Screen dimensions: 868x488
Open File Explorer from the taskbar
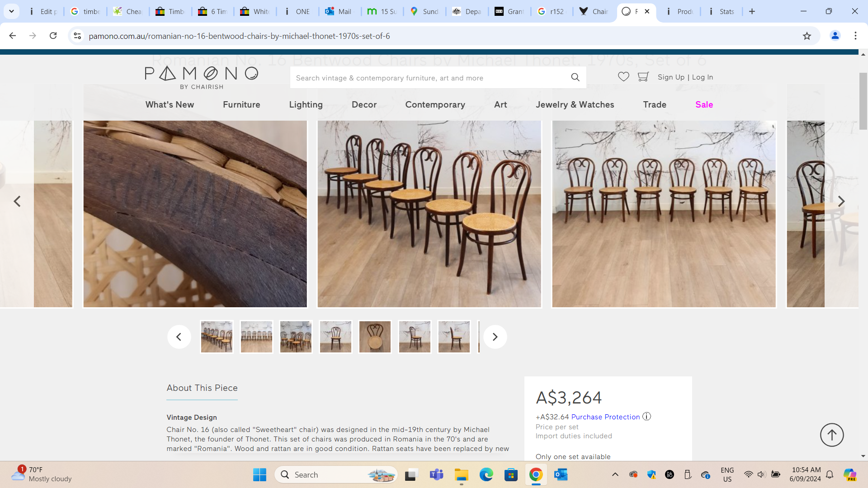click(461, 475)
